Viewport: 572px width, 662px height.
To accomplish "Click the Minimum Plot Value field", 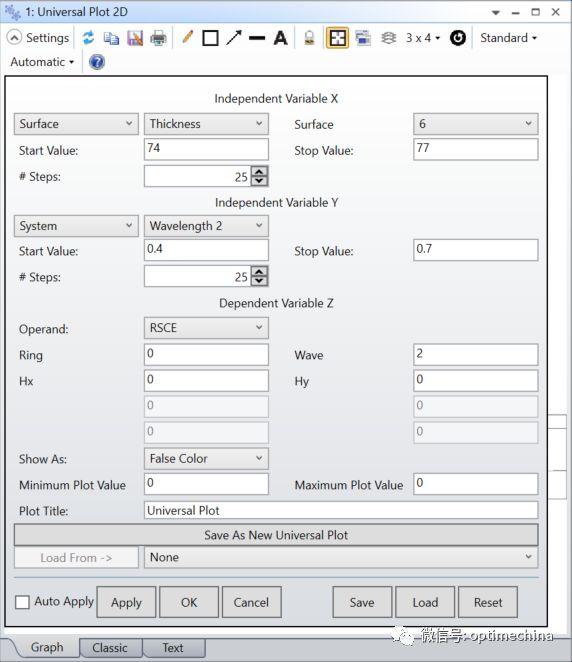I will (x=206, y=484).
